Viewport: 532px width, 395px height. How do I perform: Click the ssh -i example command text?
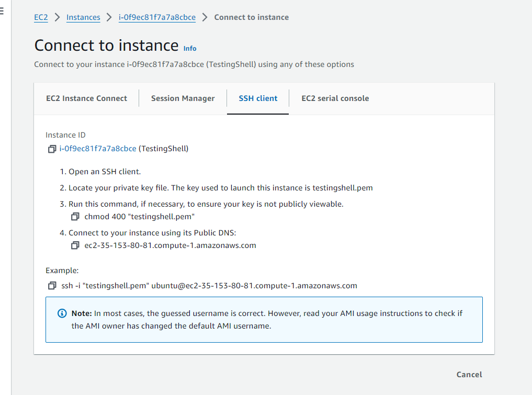click(x=209, y=286)
